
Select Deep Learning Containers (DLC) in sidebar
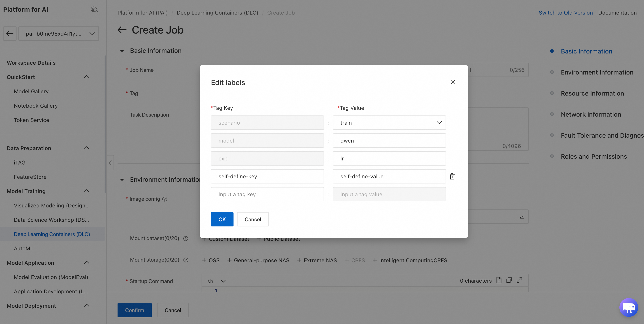[x=52, y=234]
